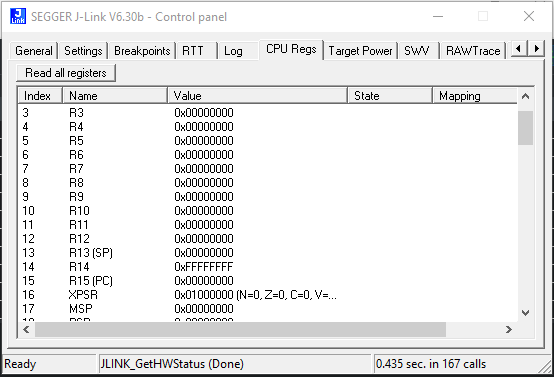
Task: Sort by the Index column header
Action: tap(40, 96)
